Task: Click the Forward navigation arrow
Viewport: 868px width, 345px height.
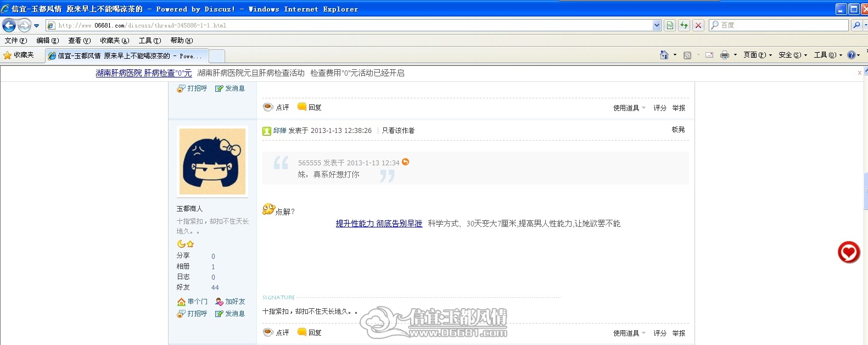Action: (x=24, y=25)
